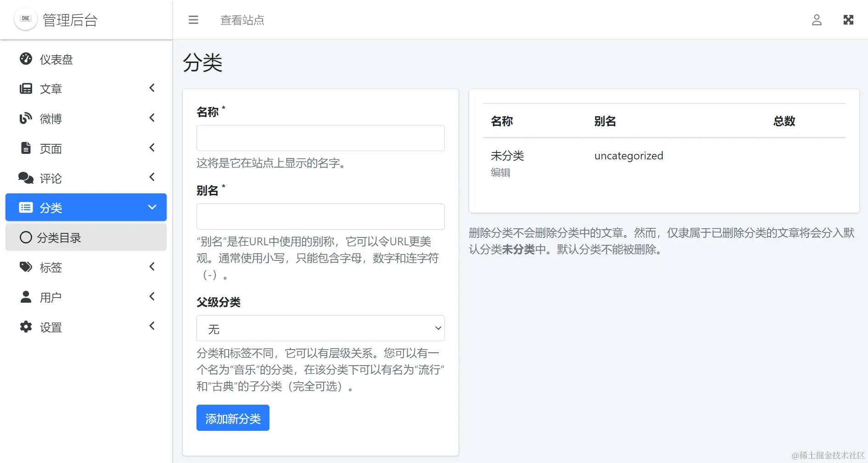Click the 管理后台 brand title
868x463 pixels.
point(70,20)
